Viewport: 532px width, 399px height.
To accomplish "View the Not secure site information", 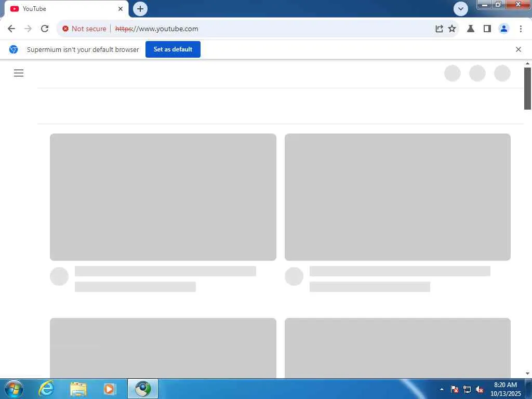I will 85,29.
